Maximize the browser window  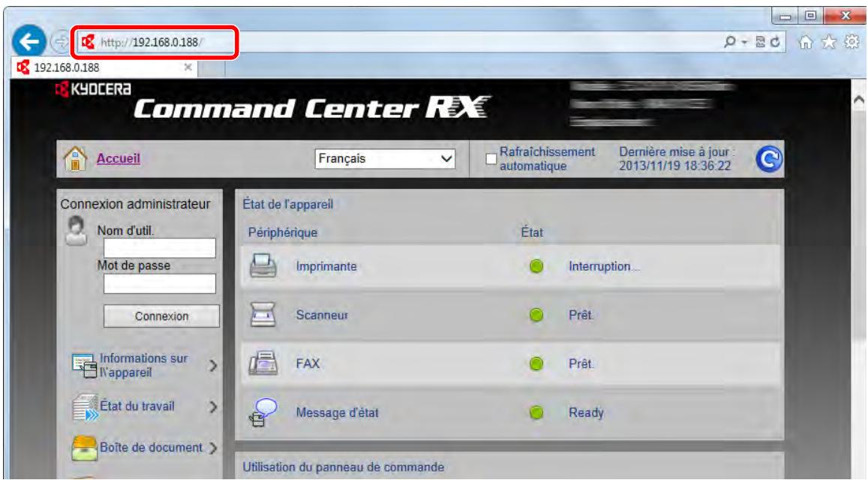coord(810,16)
